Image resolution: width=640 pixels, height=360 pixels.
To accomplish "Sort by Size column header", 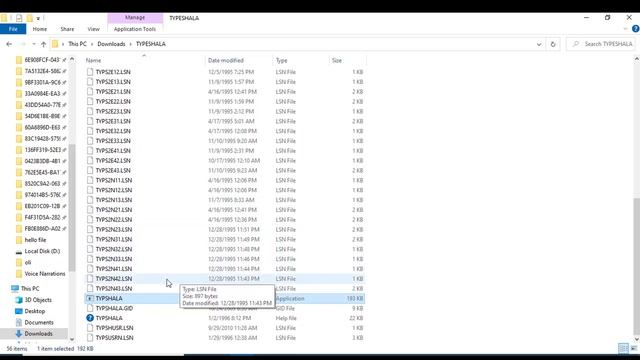I will point(337,60).
